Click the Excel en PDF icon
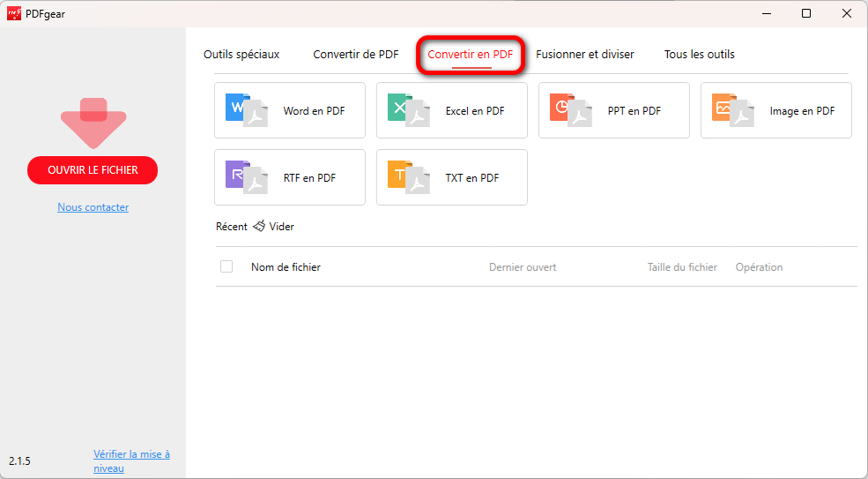Viewport: 868px width, 479px height. point(409,110)
